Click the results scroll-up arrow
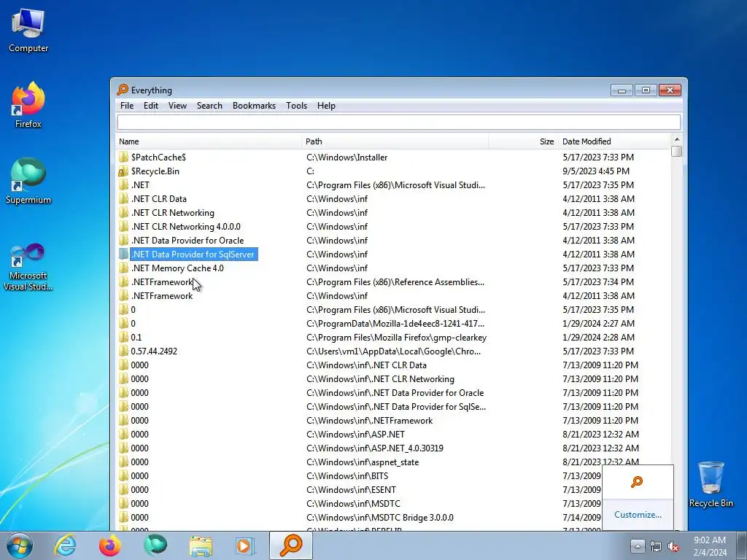Screen dimensions: 747x560 point(676,139)
